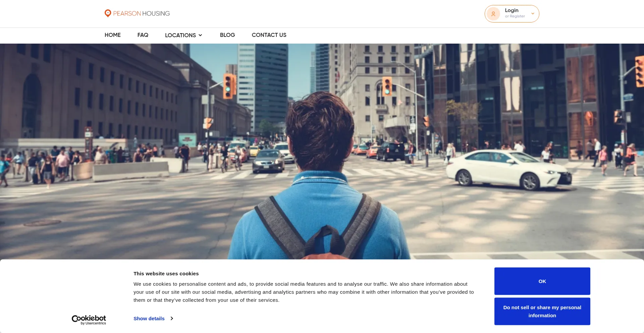
Task: Click the 'or Register' text
Action: [x=515, y=16]
